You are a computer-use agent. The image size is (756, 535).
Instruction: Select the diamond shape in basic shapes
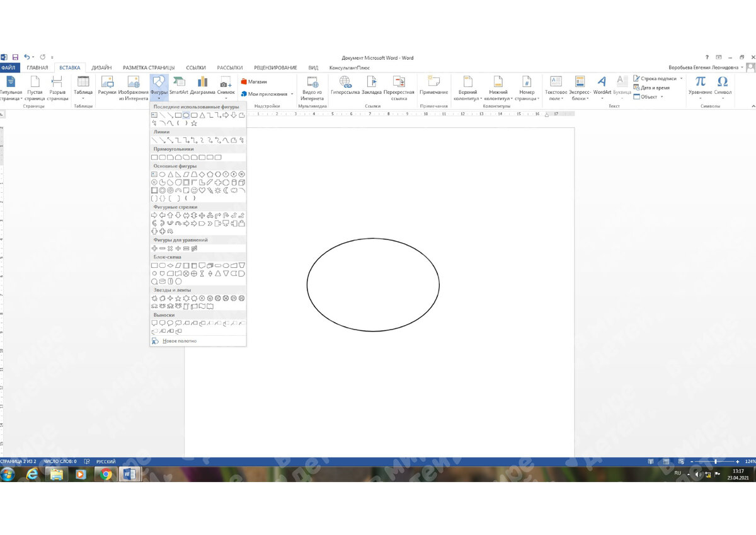tap(202, 174)
